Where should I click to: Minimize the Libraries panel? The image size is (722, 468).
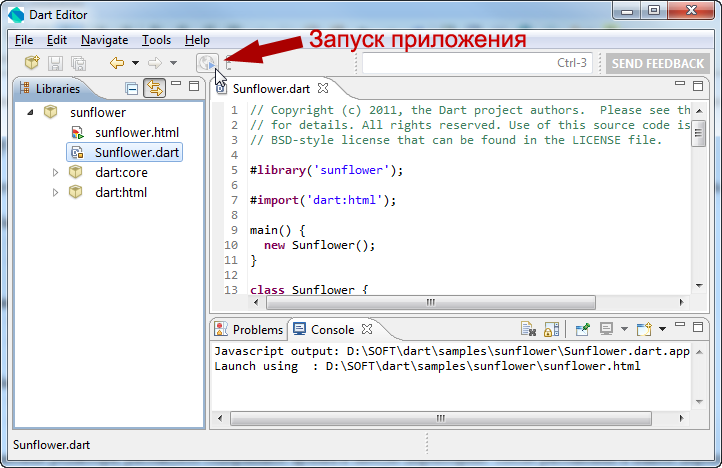176,83
